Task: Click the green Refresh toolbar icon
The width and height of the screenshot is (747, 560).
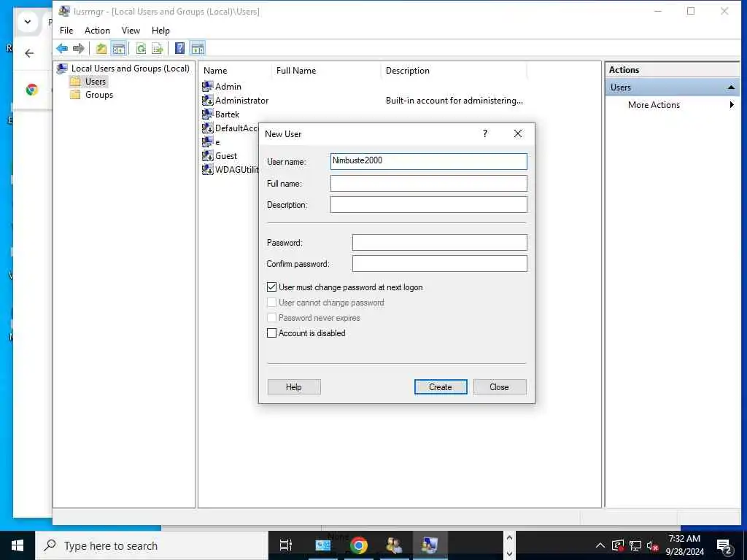Action: coord(141,48)
